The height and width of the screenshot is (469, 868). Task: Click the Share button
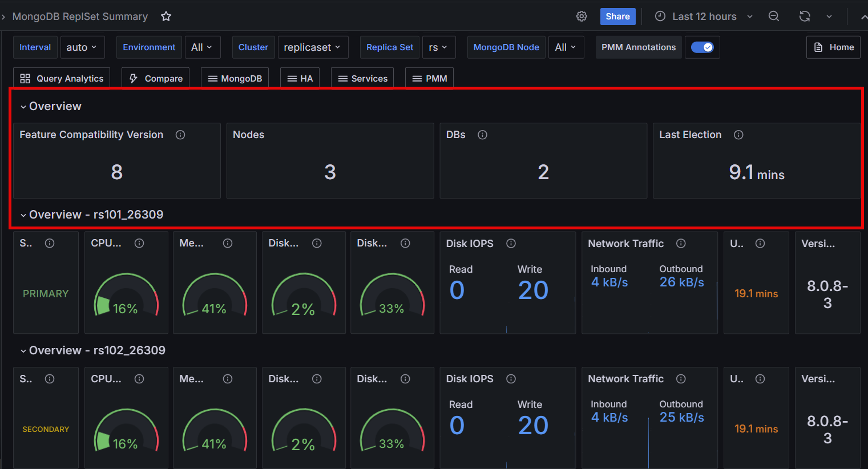coord(617,17)
